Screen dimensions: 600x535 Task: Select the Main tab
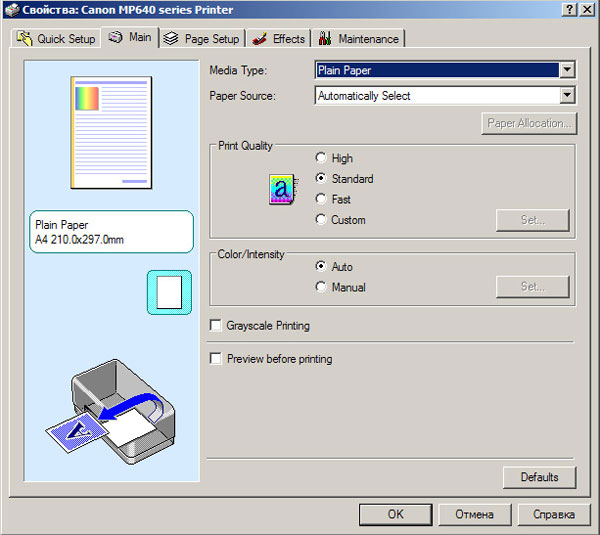click(x=130, y=37)
